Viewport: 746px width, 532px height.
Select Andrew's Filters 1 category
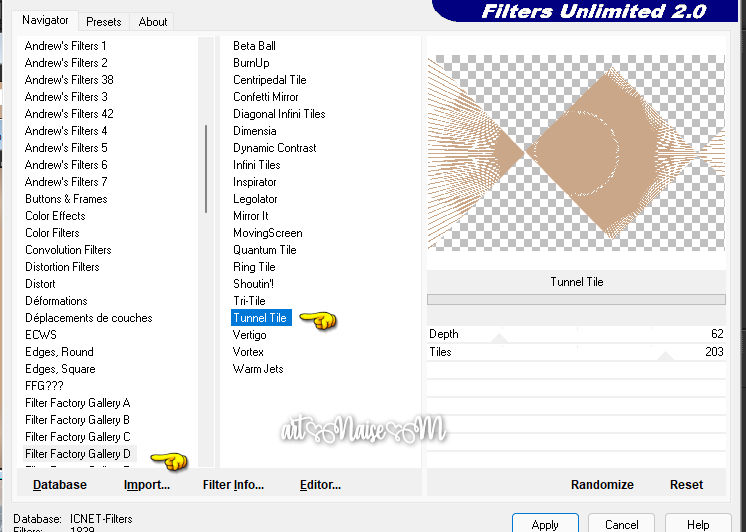point(66,46)
